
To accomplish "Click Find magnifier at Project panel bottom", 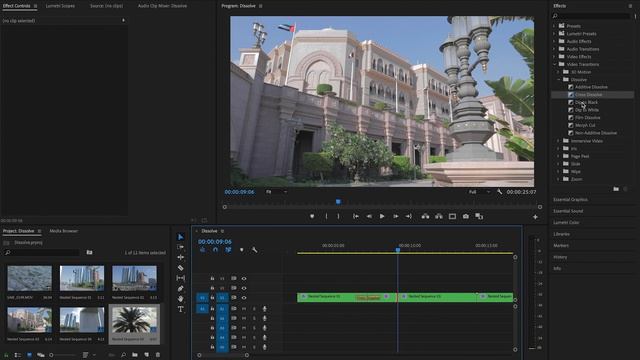I will click(123, 355).
